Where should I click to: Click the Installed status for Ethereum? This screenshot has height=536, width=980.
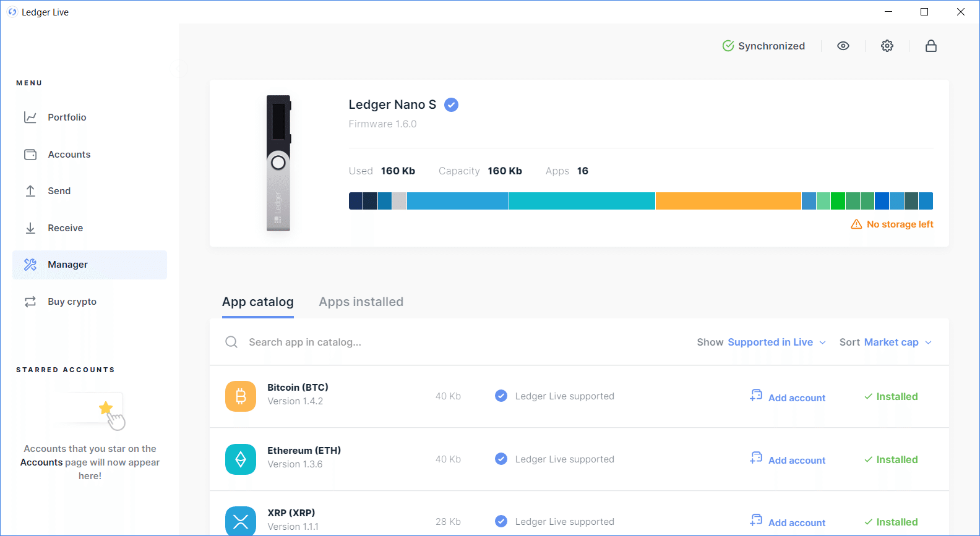coord(891,460)
